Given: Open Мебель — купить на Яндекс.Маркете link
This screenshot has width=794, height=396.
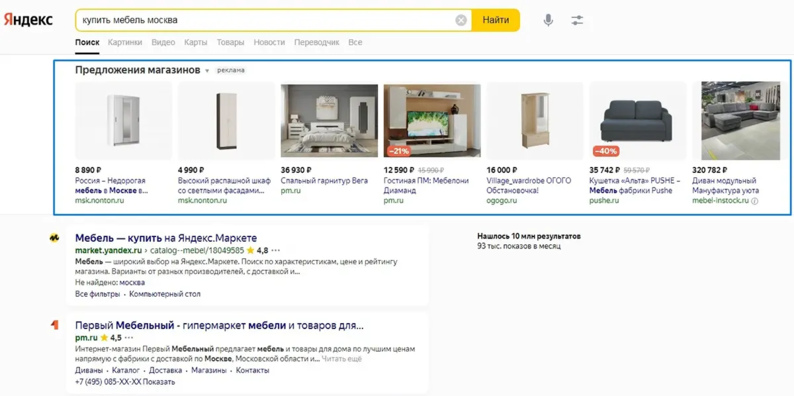Looking at the screenshot, I should click(166, 238).
